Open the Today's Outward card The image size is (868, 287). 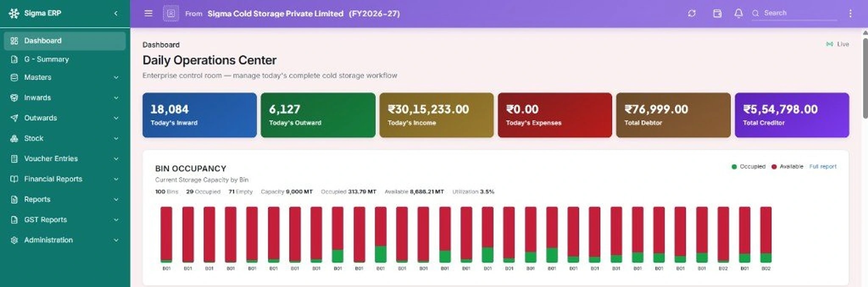[x=318, y=115]
